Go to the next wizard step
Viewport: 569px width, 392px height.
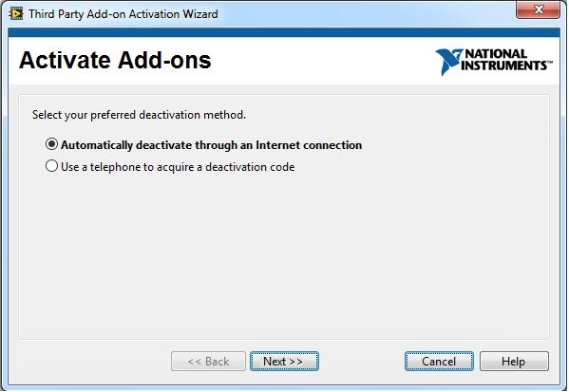tap(284, 362)
